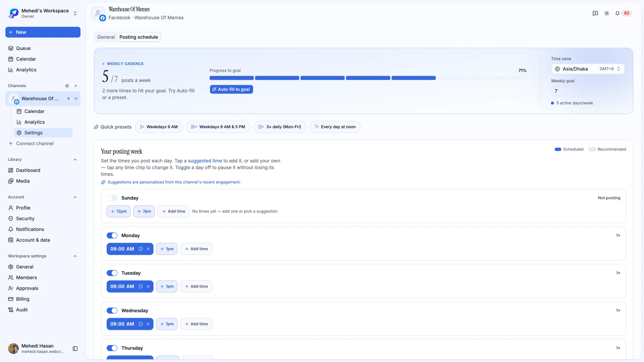
Task: Disable posting on Monday
Action: 112,236
